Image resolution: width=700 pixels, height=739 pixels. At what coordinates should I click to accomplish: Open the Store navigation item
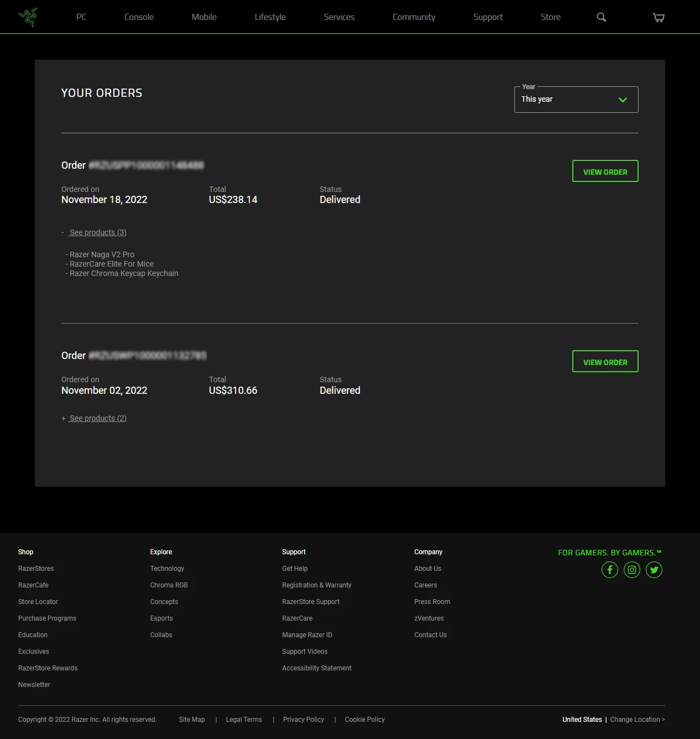pyautogui.click(x=550, y=17)
